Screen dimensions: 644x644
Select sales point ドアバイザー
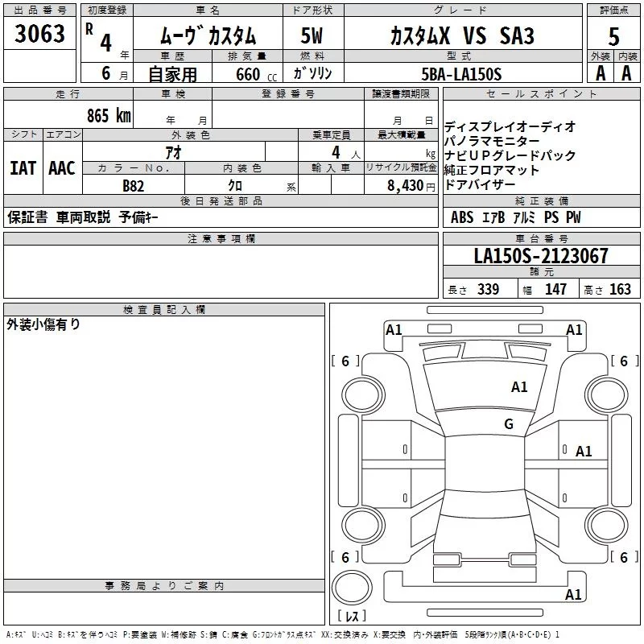(x=480, y=185)
